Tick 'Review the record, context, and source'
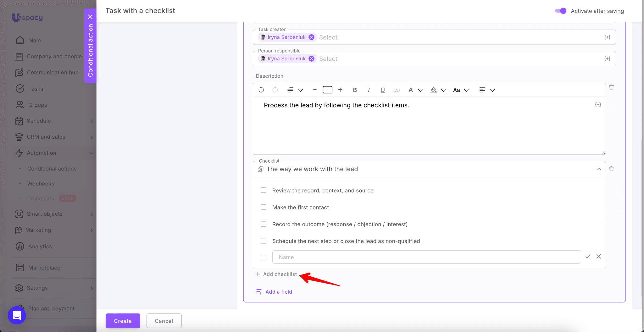Viewport: 644px width, 332px height. [x=264, y=190]
